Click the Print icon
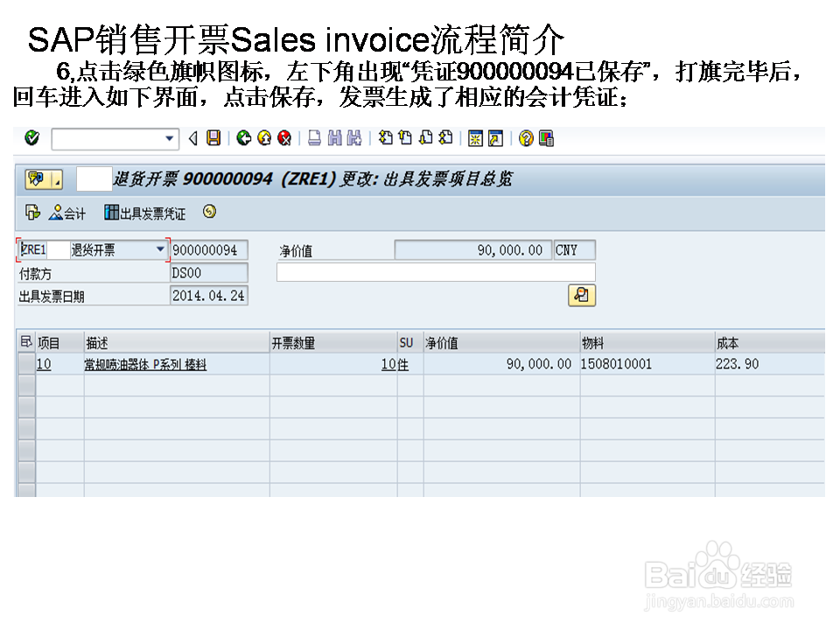Image resolution: width=840 pixels, height=630 pixels. point(314,138)
